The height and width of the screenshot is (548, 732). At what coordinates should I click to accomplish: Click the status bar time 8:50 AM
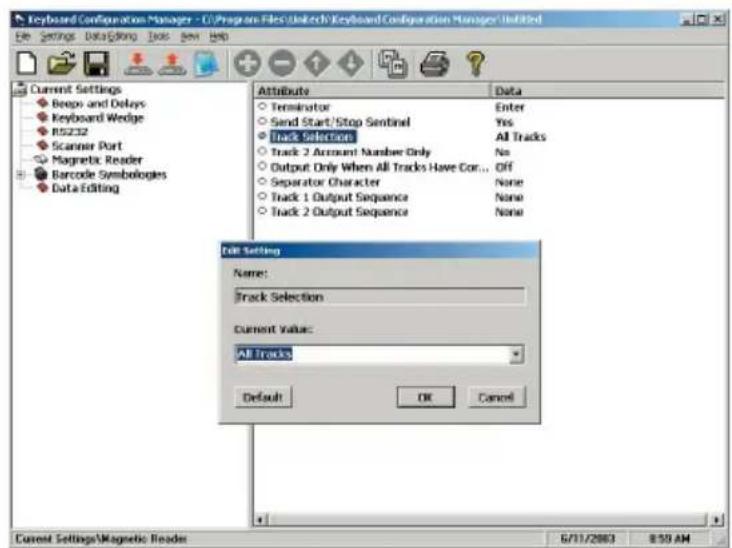669,539
